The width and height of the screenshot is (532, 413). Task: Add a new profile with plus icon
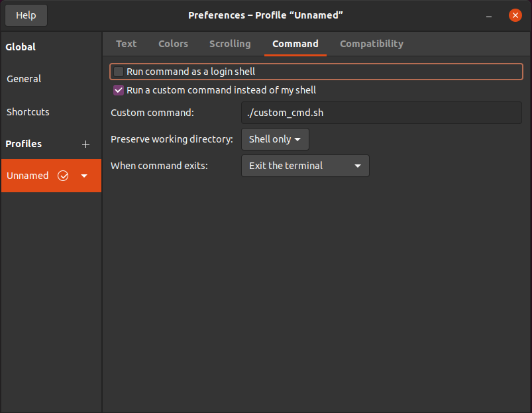click(x=85, y=145)
